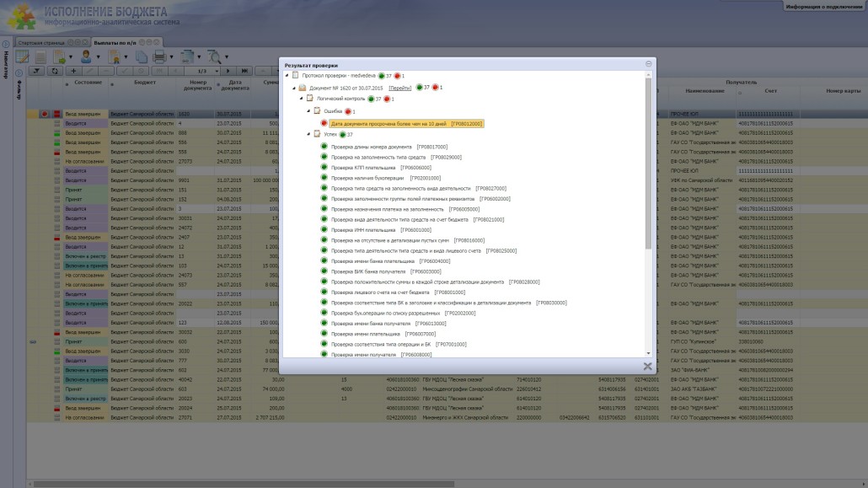Click the green status icon of Проверка КПП плательщика
868x488 pixels.
click(324, 167)
